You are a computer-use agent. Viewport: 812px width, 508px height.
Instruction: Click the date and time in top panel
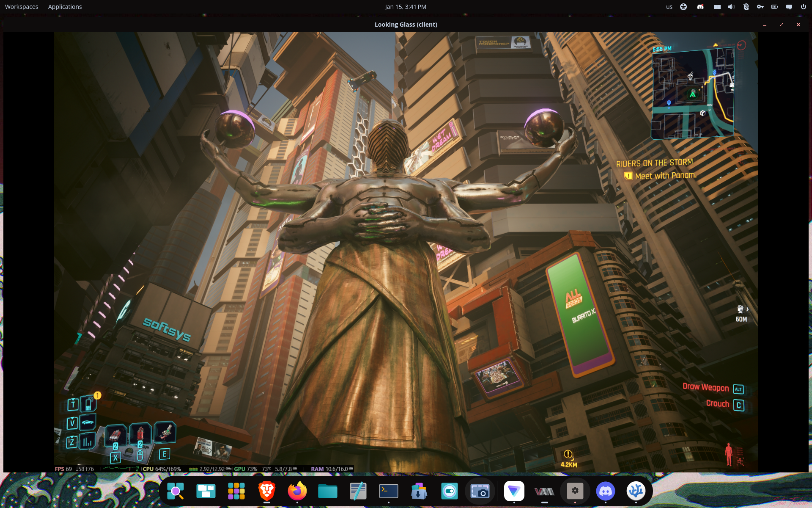point(406,7)
